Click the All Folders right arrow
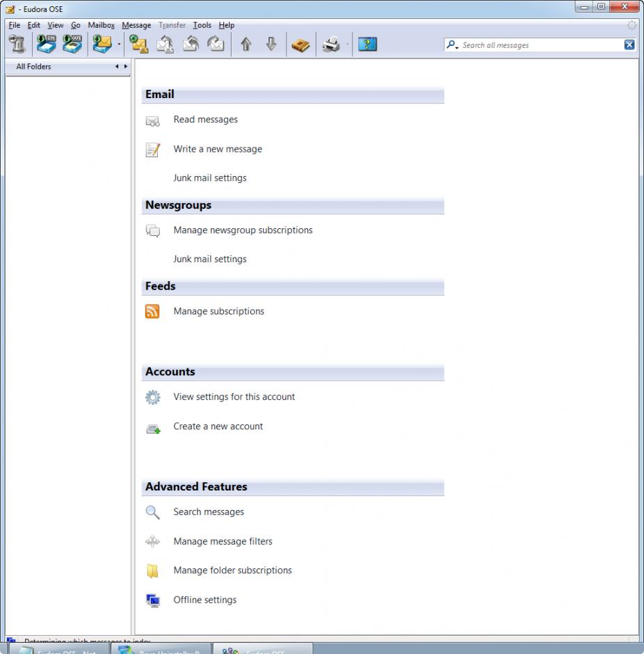The height and width of the screenshot is (654, 644). pos(125,66)
